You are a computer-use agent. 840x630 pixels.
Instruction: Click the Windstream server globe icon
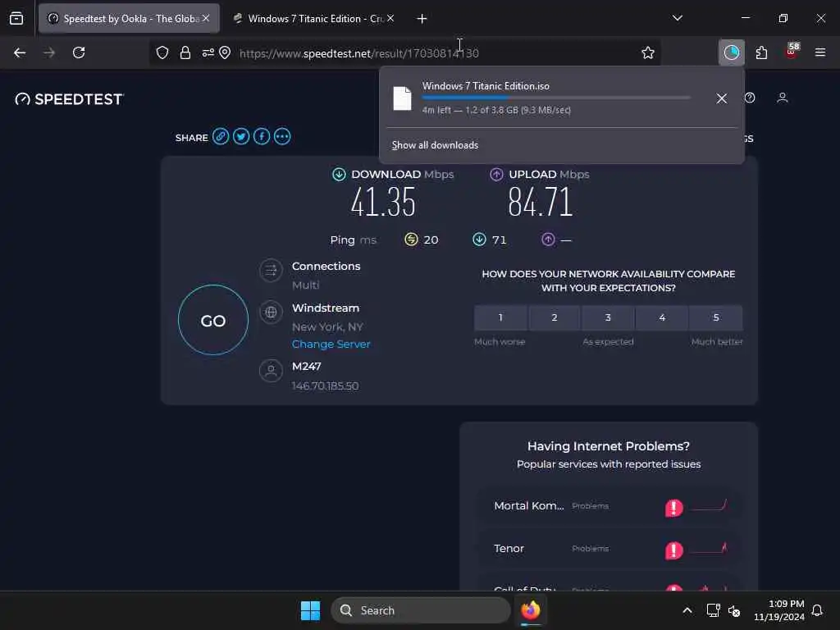(x=271, y=312)
